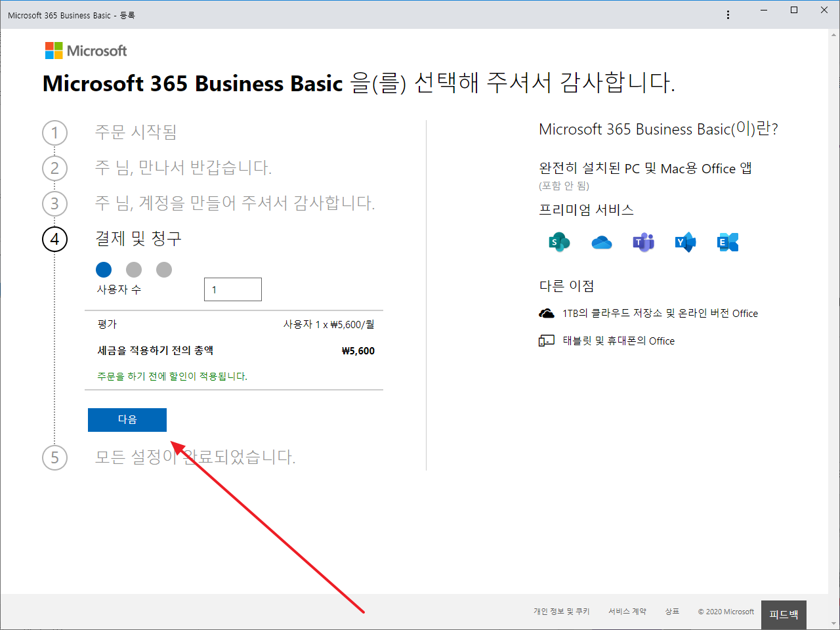Click the 프리미엄 서비스 heading
The width and height of the screenshot is (840, 630).
[x=586, y=210]
